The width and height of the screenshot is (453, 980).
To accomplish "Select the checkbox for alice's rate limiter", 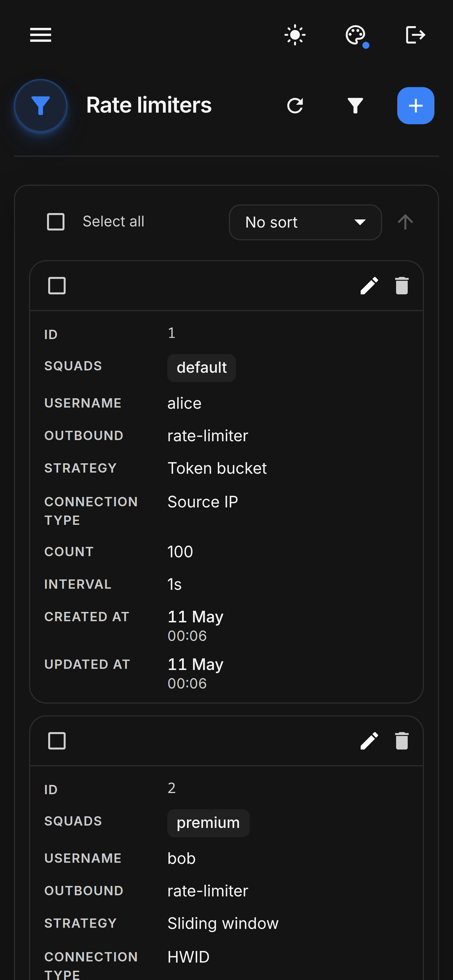I will pos(57,286).
